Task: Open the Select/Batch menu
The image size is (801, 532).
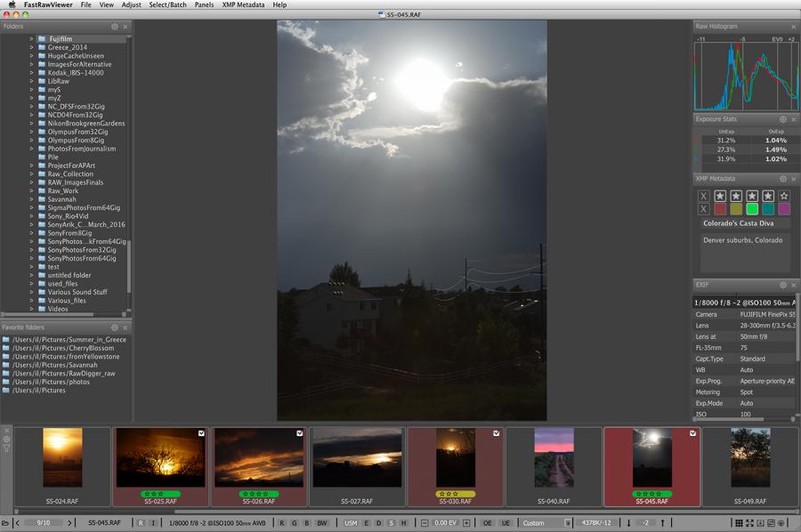Action: tap(167, 5)
